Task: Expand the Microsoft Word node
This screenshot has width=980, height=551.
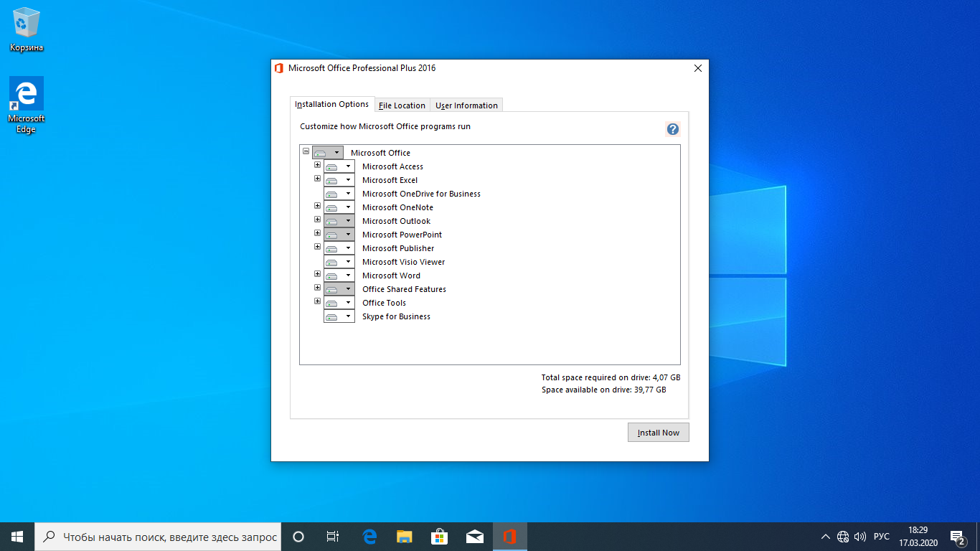Action: tap(317, 274)
